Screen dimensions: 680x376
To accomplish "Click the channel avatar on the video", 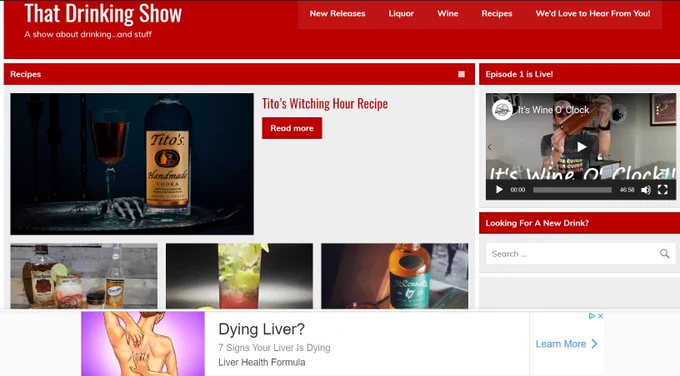I will pyautogui.click(x=502, y=110).
